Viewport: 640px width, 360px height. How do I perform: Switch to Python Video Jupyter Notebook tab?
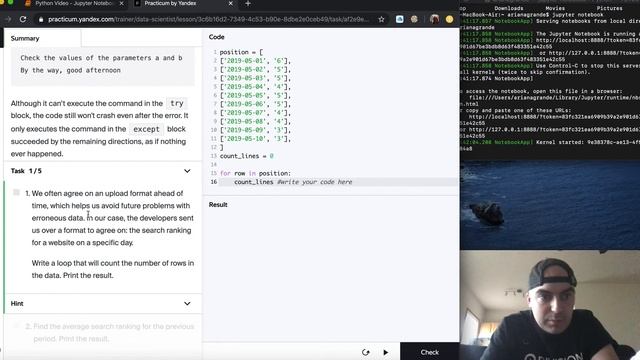tap(73, 3)
